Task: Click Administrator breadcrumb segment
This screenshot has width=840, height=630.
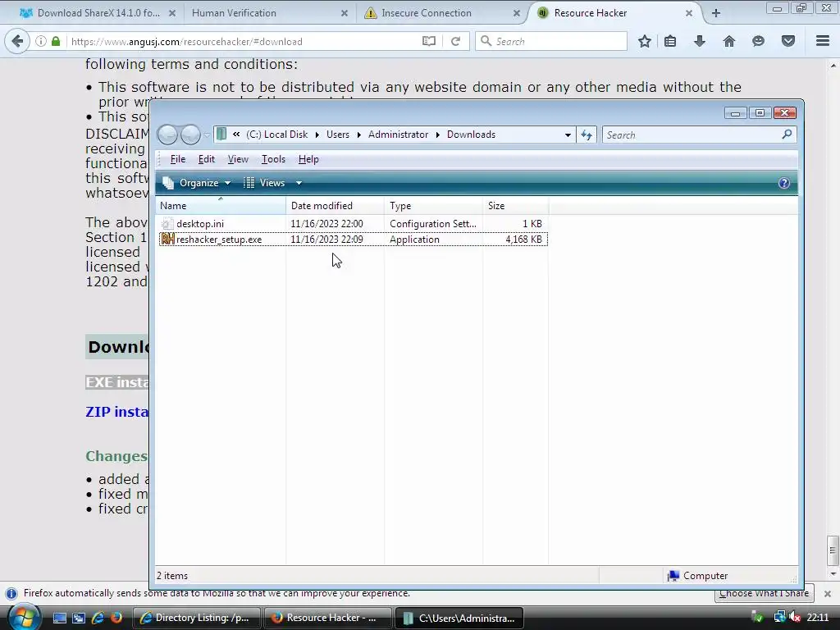Action: (398, 135)
